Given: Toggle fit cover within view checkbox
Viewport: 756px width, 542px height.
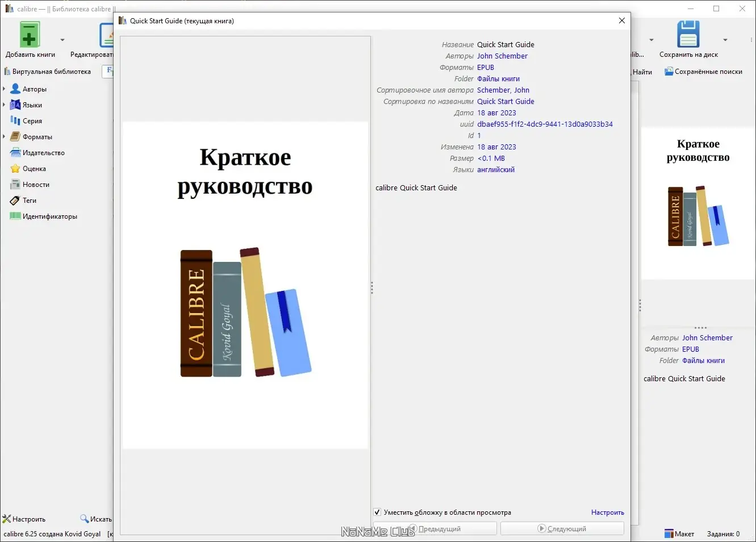Looking at the screenshot, I should (377, 512).
